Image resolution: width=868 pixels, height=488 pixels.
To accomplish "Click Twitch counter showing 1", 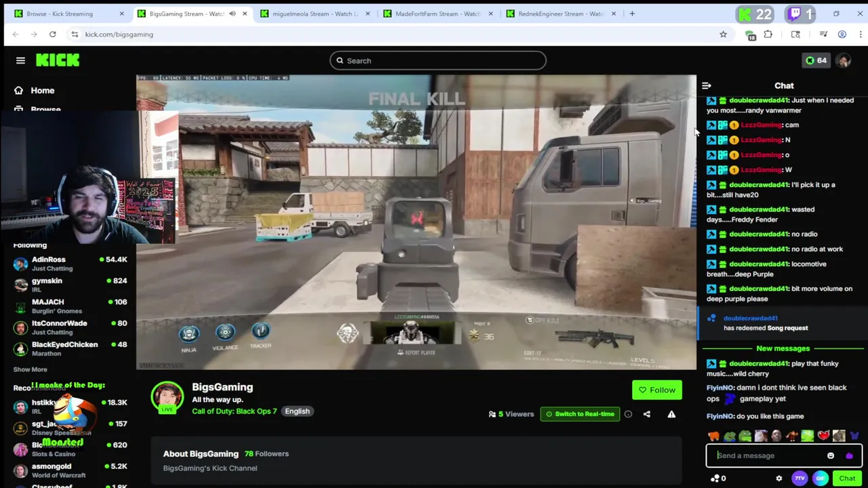I will 800,14.
